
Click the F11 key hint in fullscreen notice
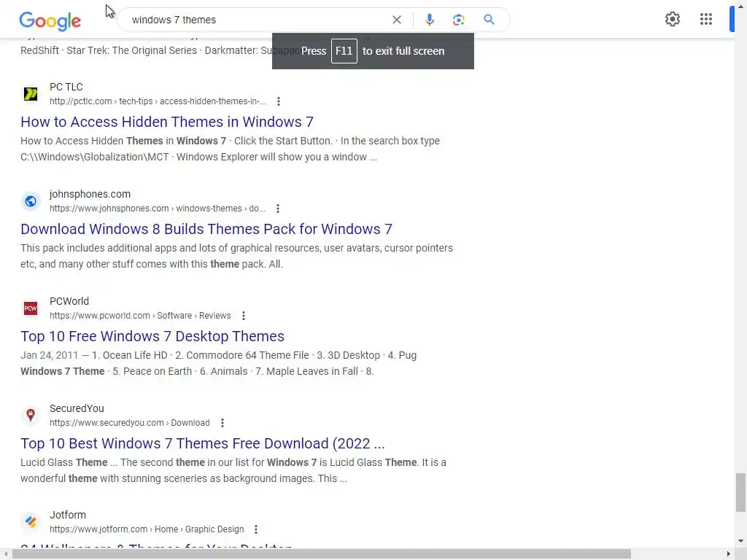pos(344,51)
